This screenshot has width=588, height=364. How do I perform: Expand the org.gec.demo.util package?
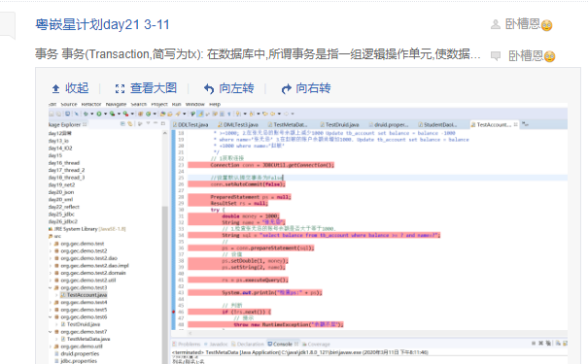point(51,347)
